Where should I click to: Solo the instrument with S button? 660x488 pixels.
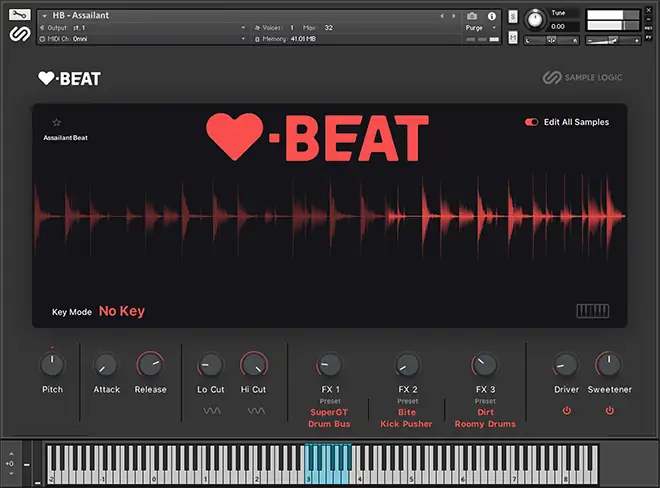click(x=513, y=16)
